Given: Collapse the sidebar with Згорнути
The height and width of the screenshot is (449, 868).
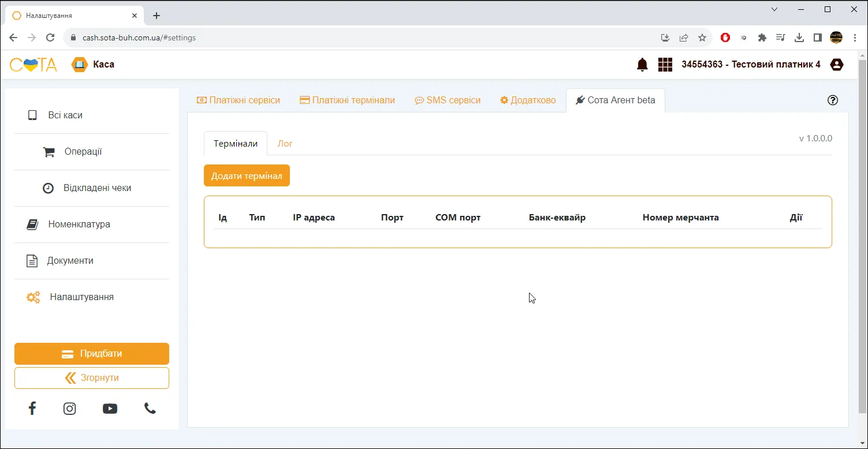Looking at the screenshot, I should 92,378.
